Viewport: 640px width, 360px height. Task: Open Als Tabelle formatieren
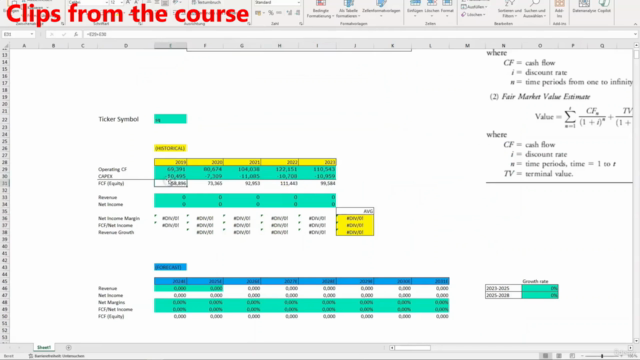348,9
